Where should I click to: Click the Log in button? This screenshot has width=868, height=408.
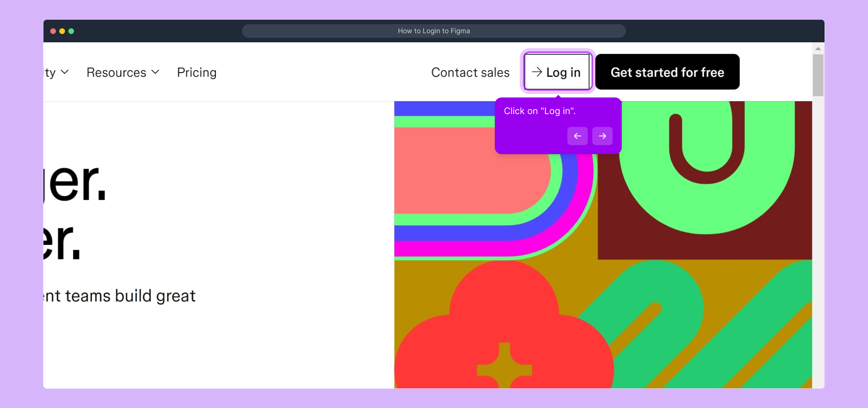tap(557, 72)
